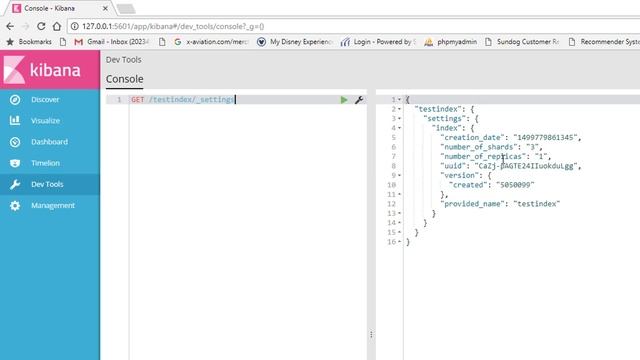This screenshot has width=640, height=360.
Task: Click the address bar URL
Action: click(x=173, y=27)
